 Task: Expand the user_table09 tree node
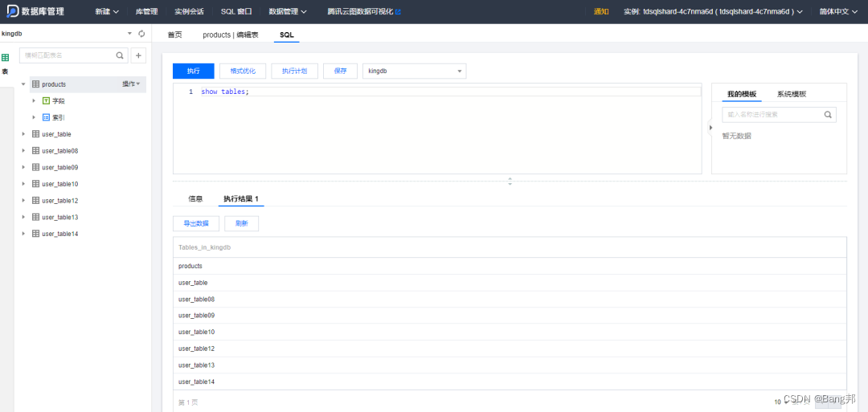23,167
